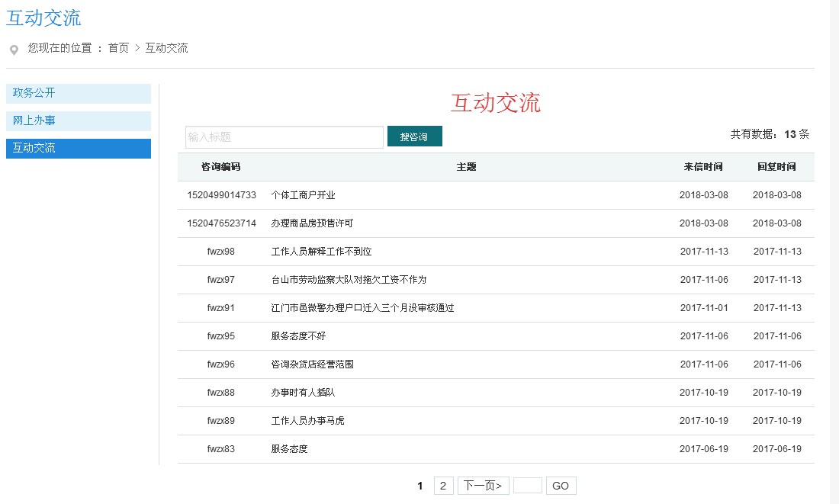Open the 个体工商户开业 consultation entry
Viewport: 839px width, 504px height.
303,195
